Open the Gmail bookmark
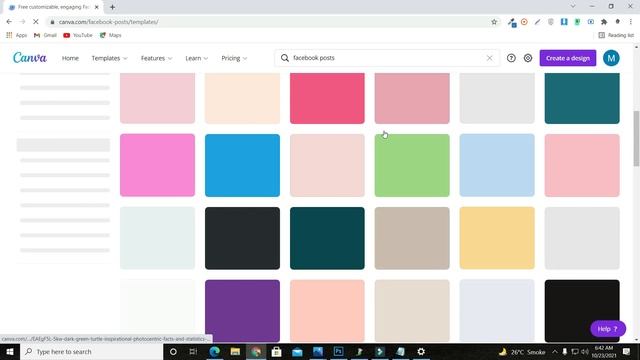 click(x=45, y=35)
